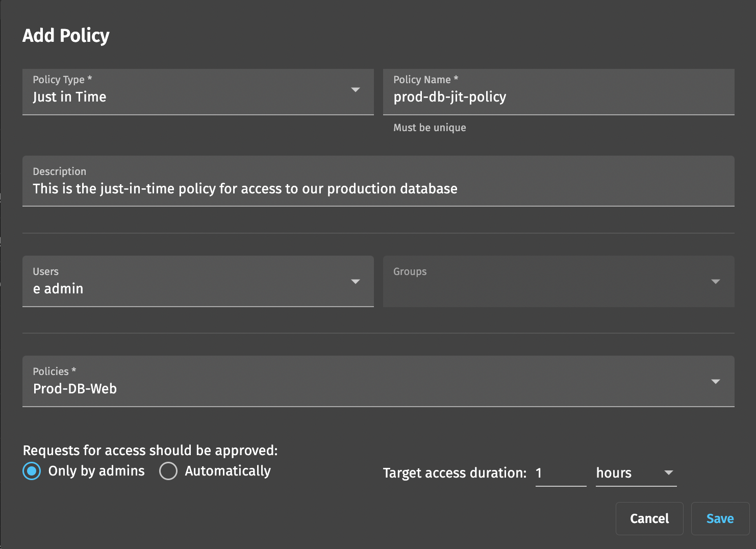This screenshot has height=549, width=756.
Task: Click the 'Automatically' label text
Action: coord(228,471)
